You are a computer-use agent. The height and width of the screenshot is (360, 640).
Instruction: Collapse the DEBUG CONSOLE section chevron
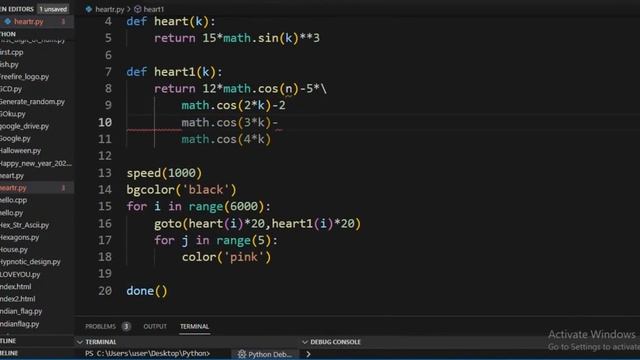[305, 342]
